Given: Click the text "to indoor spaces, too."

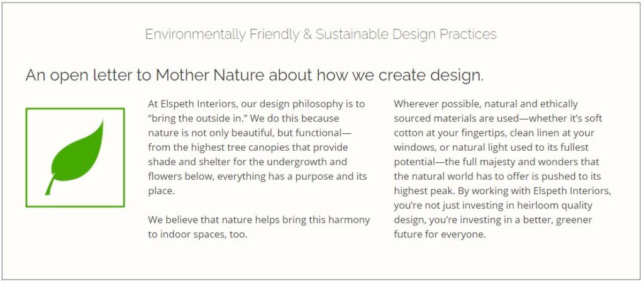Looking at the screenshot, I should click(198, 234).
